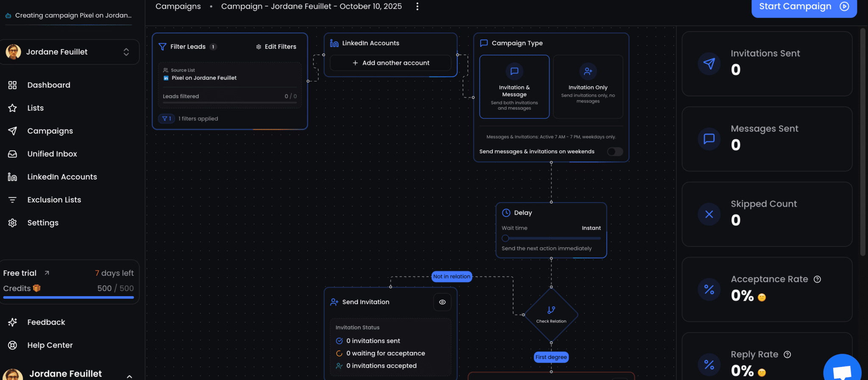
Task: Click the Start Campaign button
Action: pyautogui.click(x=803, y=7)
